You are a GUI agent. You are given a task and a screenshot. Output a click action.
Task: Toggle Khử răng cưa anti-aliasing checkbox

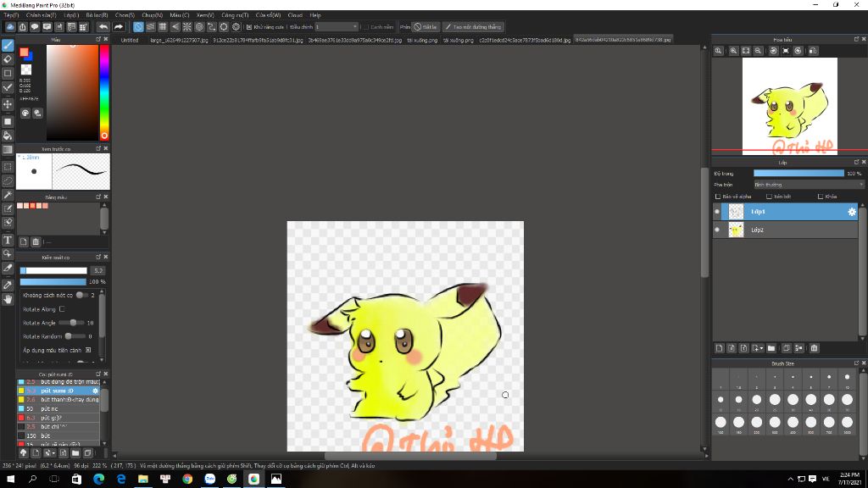click(249, 26)
